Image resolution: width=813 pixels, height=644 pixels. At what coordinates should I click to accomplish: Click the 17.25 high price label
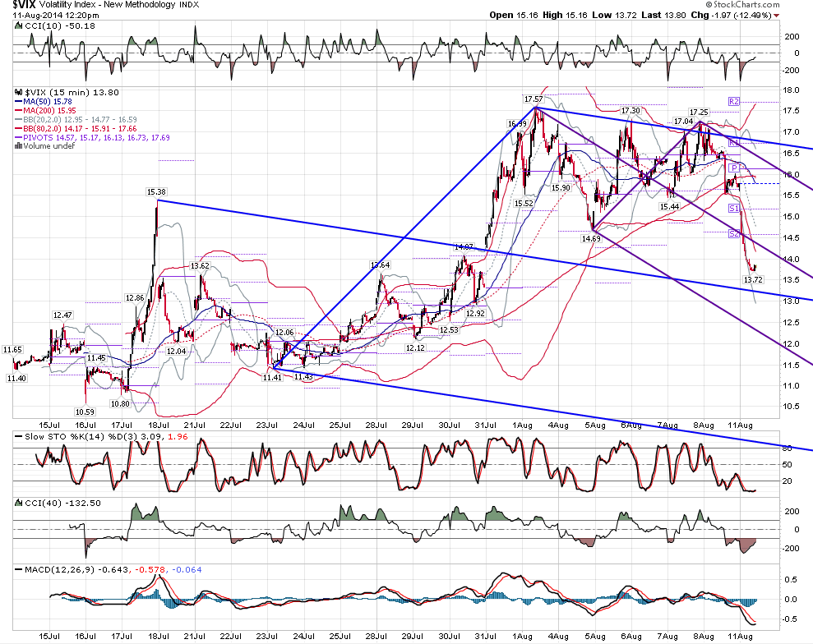pos(699,113)
